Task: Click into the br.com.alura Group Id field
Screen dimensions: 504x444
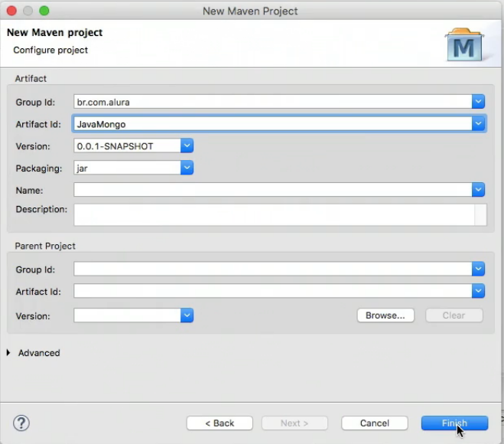Action: (273, 102)
